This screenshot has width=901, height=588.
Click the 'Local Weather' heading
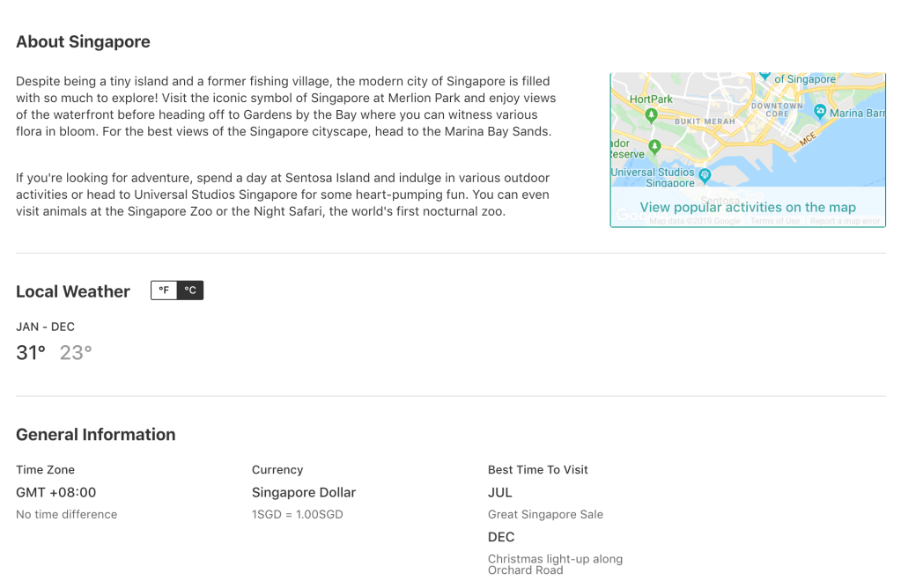tap(73, 291)
